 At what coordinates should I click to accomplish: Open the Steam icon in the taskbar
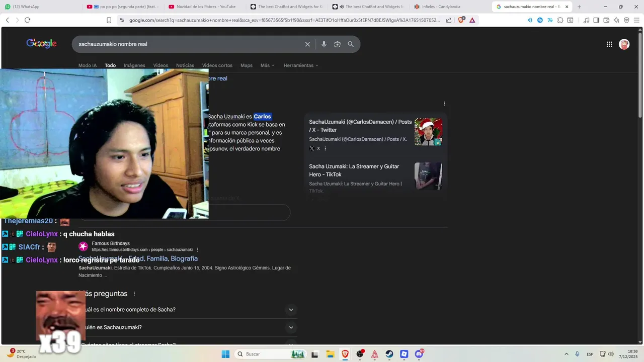tap(389, 354)
